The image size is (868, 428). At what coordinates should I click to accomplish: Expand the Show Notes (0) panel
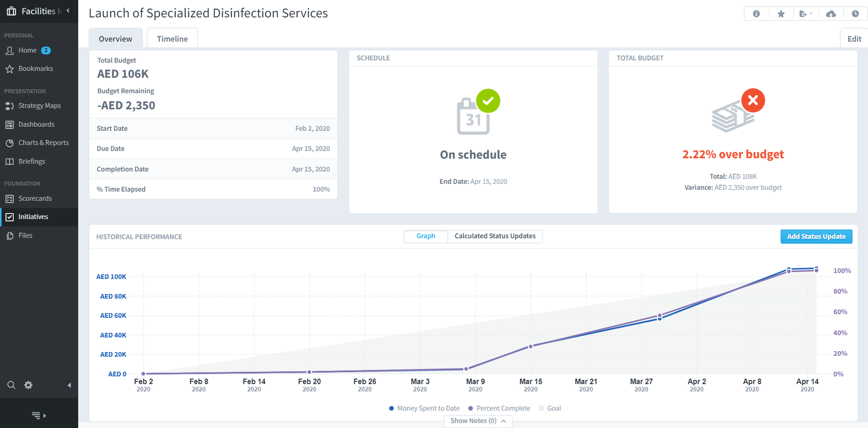coord(478,421)
